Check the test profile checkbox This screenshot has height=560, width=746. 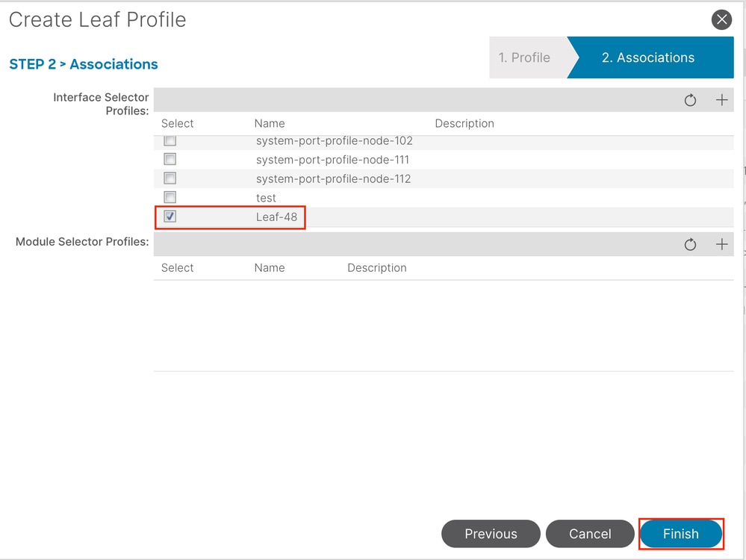click(x=170, y=197)
